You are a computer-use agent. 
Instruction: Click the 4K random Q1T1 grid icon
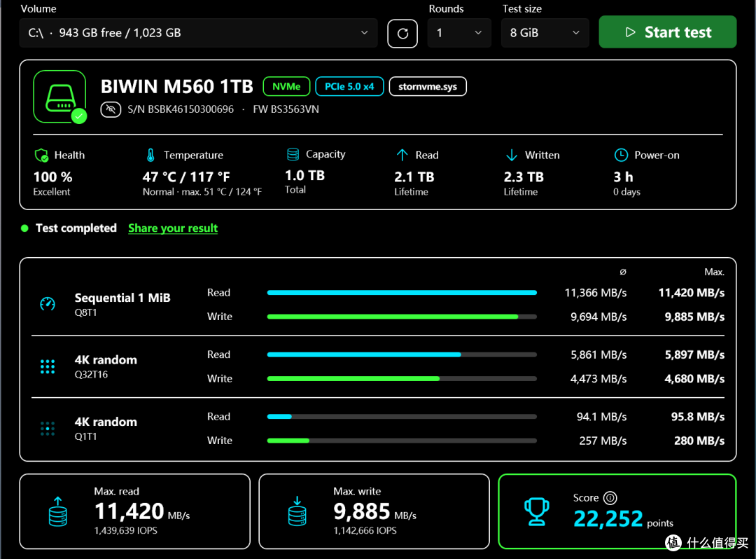(48, 428)
